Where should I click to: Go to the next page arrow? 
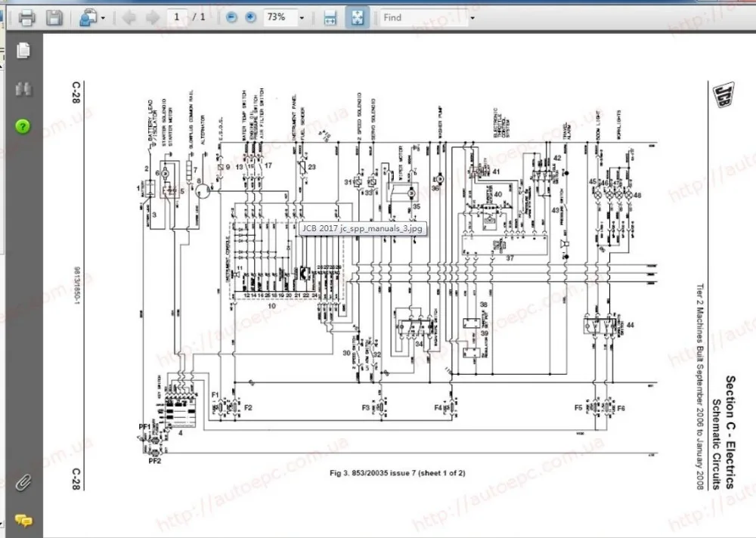pos(153,18)
